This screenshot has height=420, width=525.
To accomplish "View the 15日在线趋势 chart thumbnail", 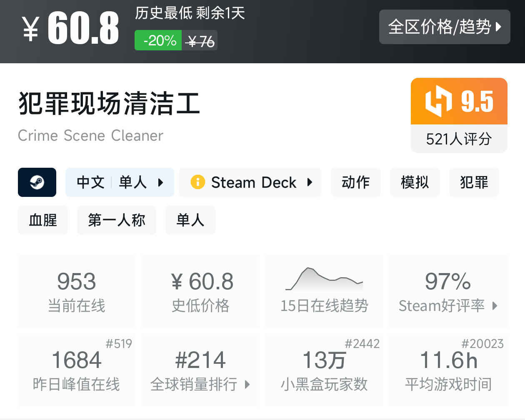I will tap(324, 280).
